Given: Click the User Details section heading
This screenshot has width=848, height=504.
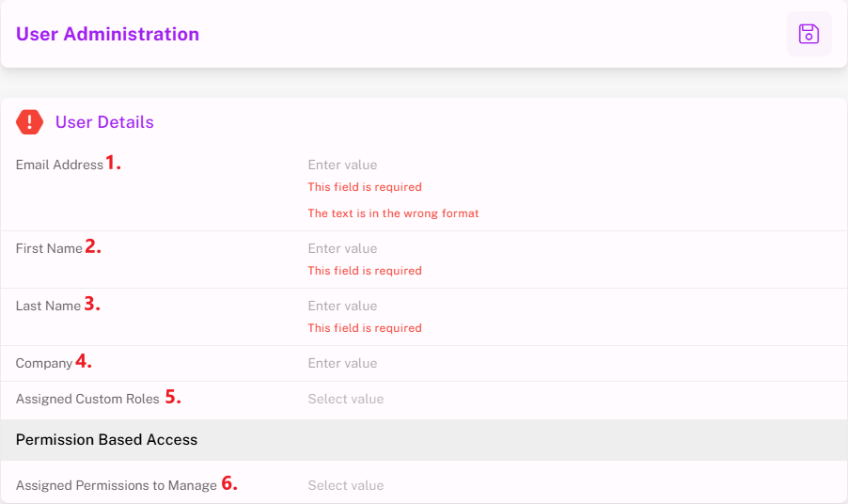Looking at the screenshot, I should click(104, 122).
